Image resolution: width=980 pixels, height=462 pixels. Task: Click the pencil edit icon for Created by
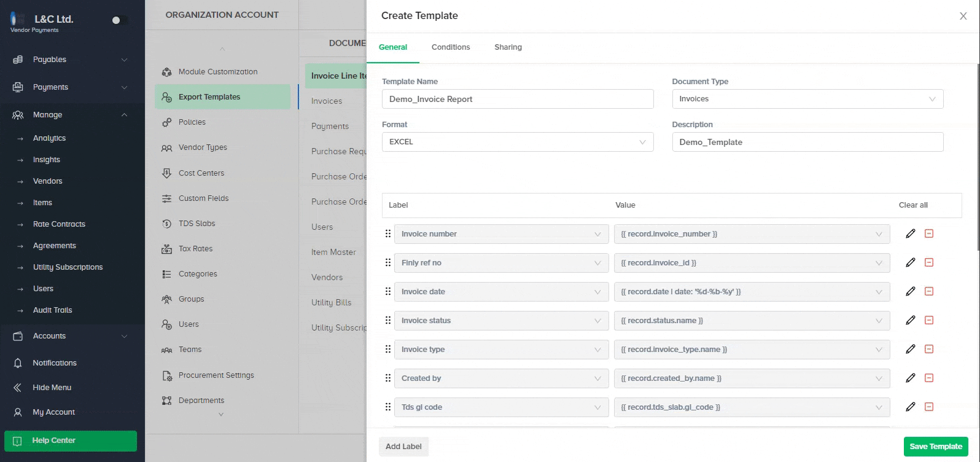click(911, 378)
